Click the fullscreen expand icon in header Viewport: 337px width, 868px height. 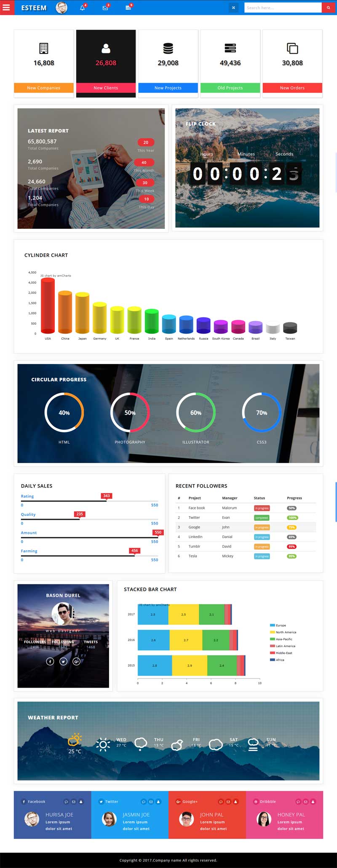click(233, 8)
